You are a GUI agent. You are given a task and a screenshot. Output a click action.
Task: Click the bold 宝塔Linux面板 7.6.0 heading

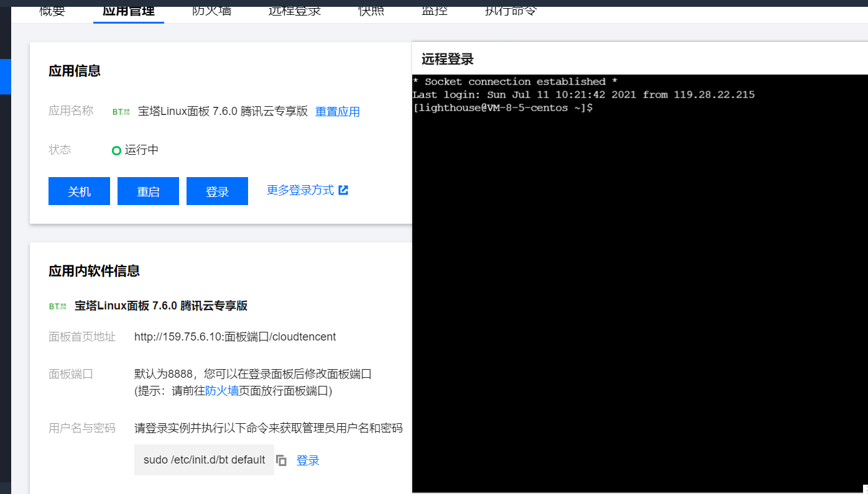coord(161,306)
